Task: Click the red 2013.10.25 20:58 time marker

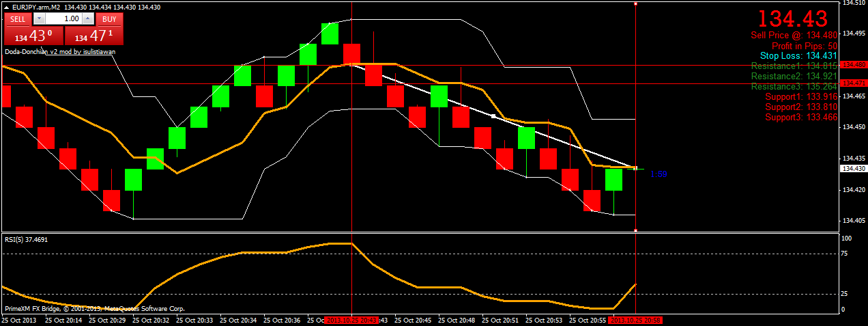Action: 635,320
